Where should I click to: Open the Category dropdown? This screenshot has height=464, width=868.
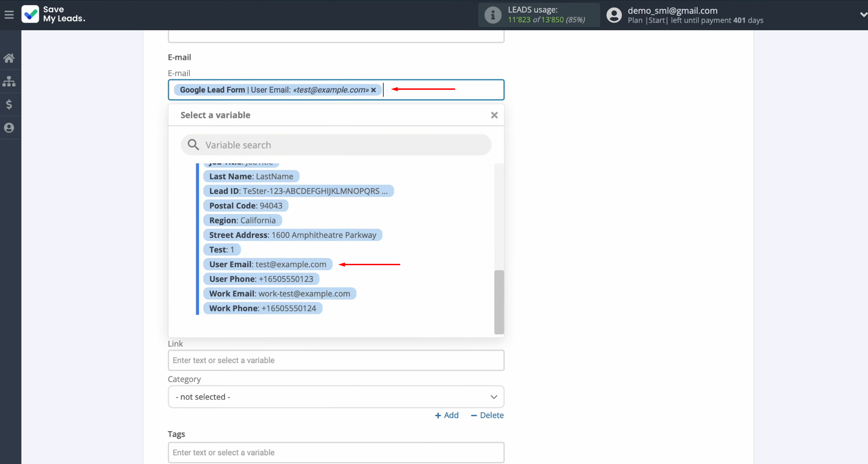[x=336, y=397]
